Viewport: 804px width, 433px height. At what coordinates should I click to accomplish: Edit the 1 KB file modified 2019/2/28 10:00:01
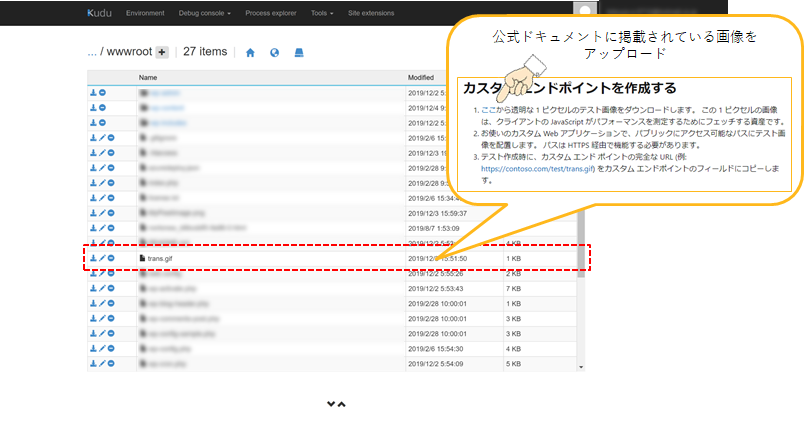point(102,303)
